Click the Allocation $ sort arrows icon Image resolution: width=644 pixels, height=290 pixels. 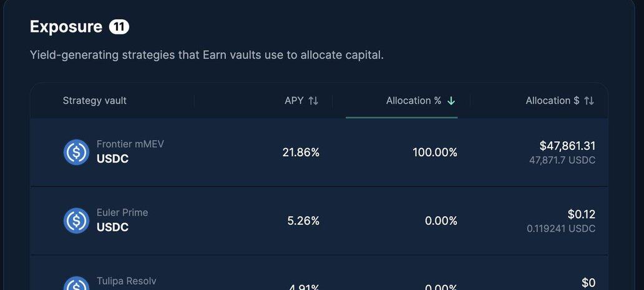pos(588,101)
